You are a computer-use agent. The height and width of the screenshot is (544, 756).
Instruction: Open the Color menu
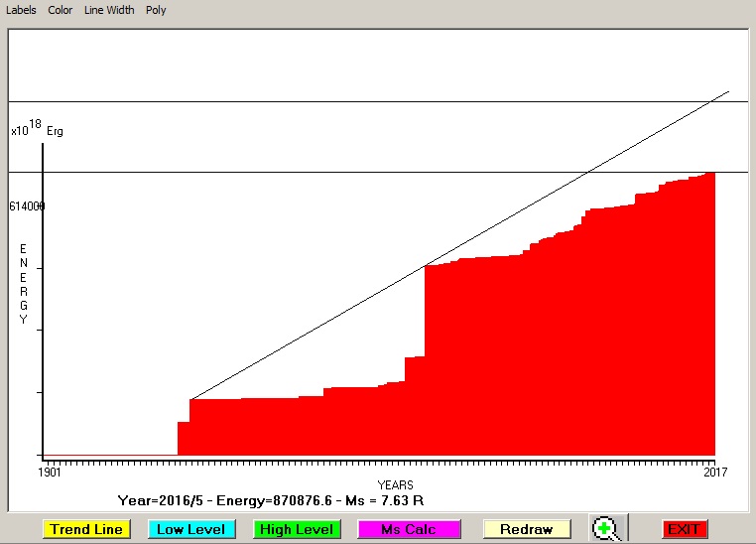tap(60, 10)
